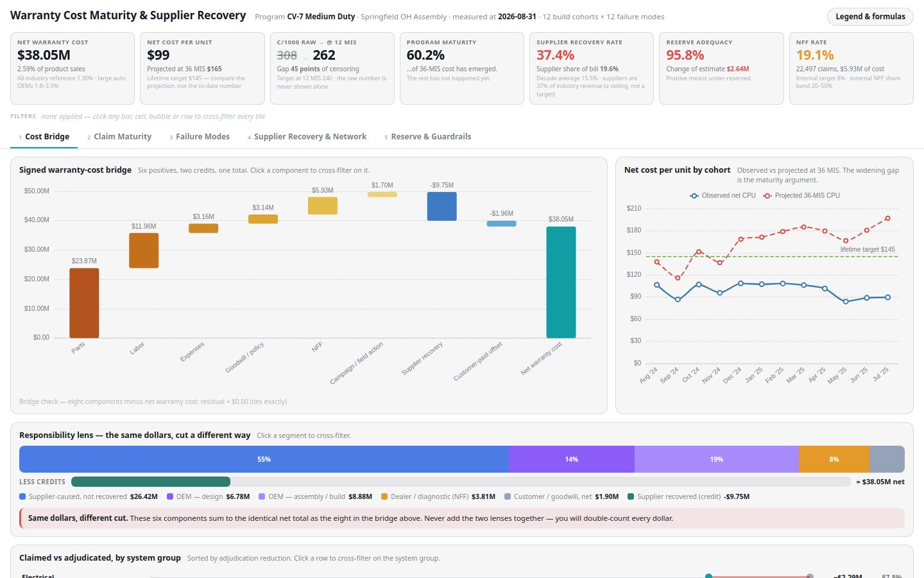Toggle the Observed net CPU legend item

[723, 195]
